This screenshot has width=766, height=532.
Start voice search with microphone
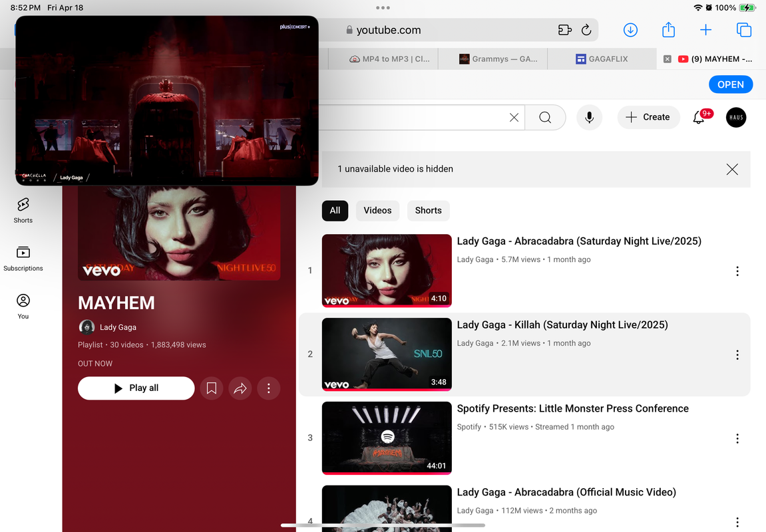(589, 118)
